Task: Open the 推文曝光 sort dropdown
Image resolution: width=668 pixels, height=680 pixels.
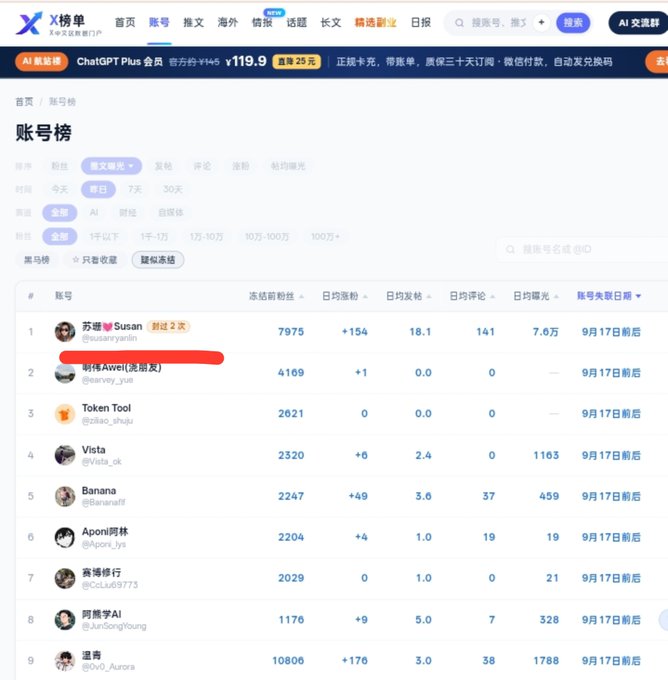Action: tap(111, 166)
